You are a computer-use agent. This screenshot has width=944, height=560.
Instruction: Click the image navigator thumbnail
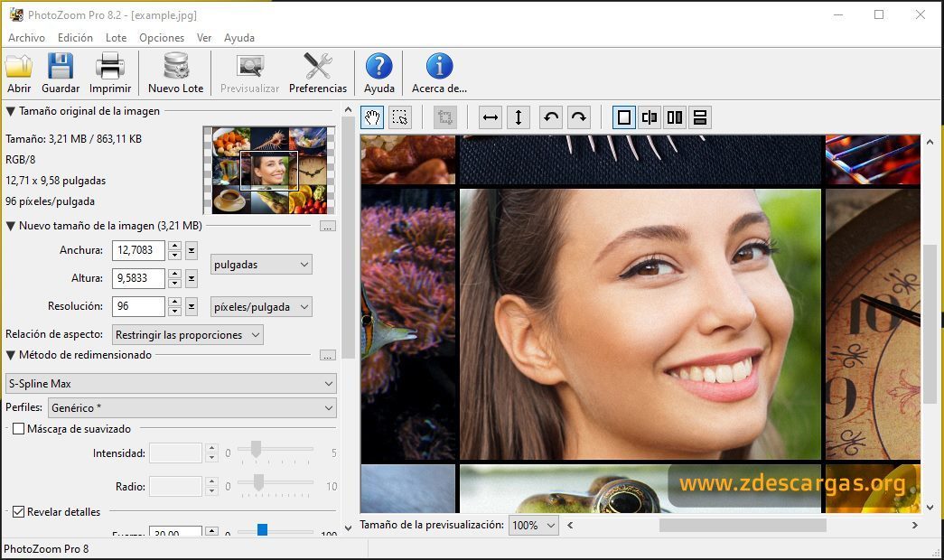pyautogui.click(x=269, y=171)
